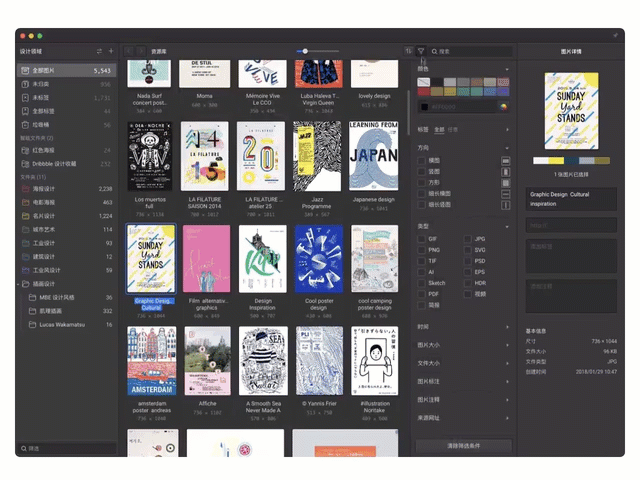Open the 全部标签 all tags item
The image size is (640, 480).
[67, 111]
